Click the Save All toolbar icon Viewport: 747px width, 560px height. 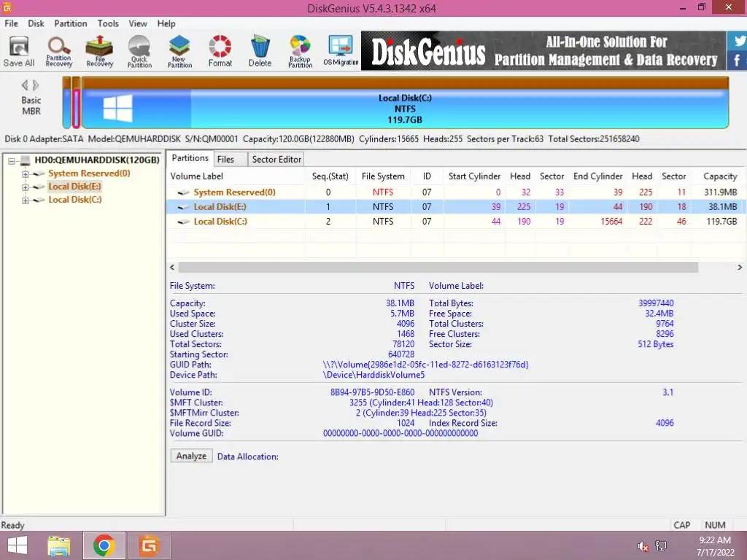[x=19, y=51]
